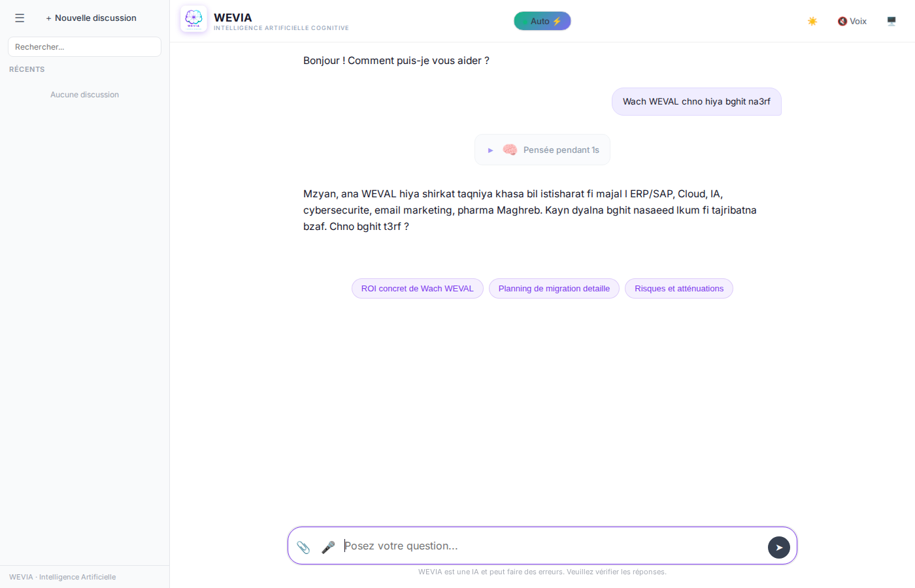Viewport: 915px width, 588px height.
Task: Start a 'Nouvelle discussion'
Action: pyautogui.click(x=91, y=18)
